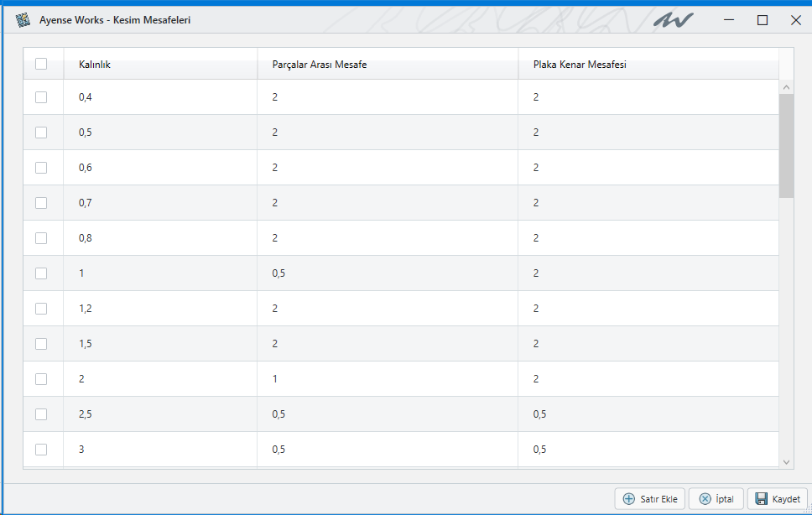Click the Satır Ekle button

[649, 499]
